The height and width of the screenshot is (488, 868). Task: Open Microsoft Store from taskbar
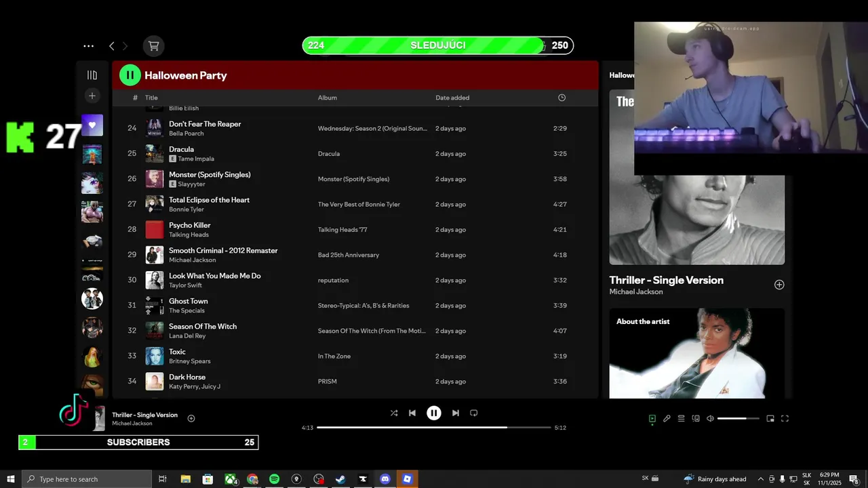tap(208, 479)
